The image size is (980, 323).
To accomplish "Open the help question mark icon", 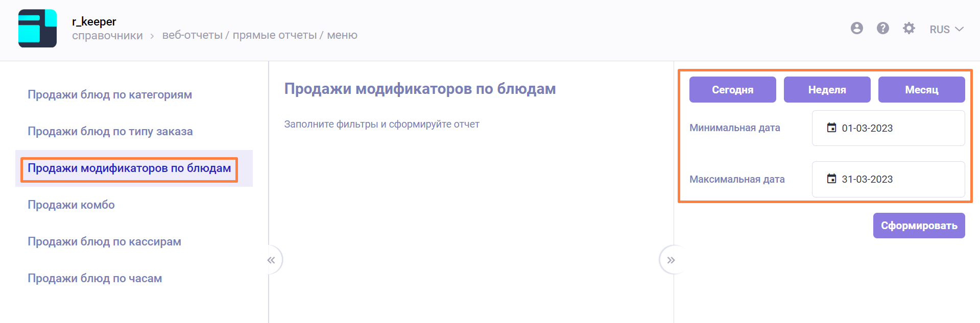I will click(x=882, y=29).
